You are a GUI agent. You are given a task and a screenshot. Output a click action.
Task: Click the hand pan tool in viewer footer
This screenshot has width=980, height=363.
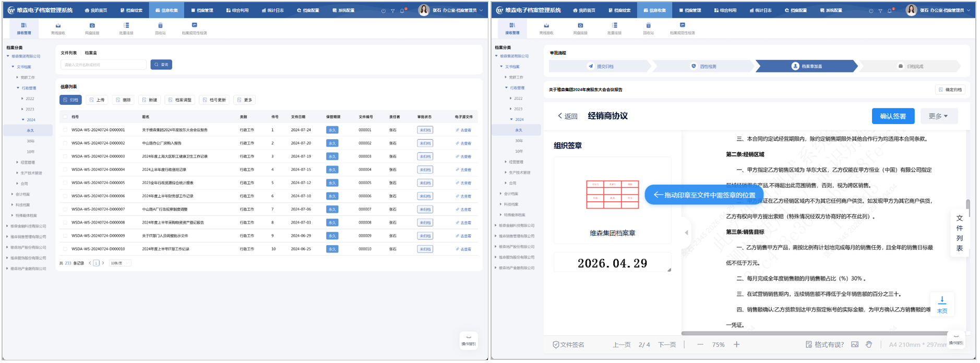(869, 344)
